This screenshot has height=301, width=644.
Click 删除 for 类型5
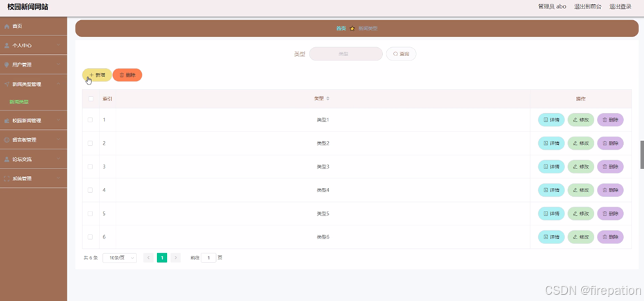click(x=610, y=214)
